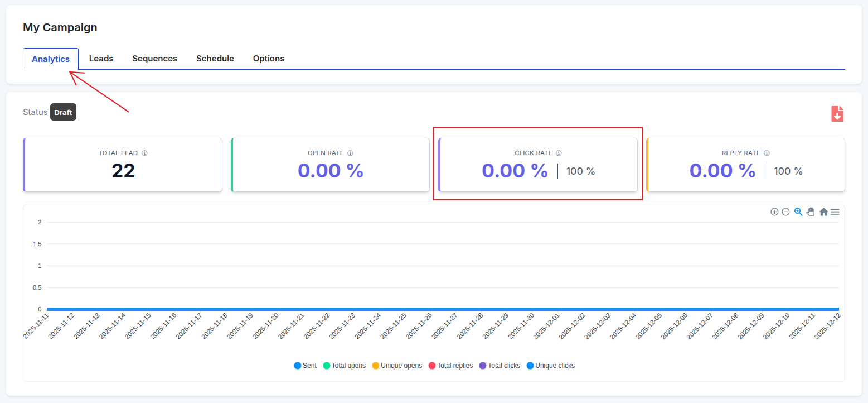The image size is (868, 403).
Task: Toggle the Total opens legend series
Action: tap(345, 366)
